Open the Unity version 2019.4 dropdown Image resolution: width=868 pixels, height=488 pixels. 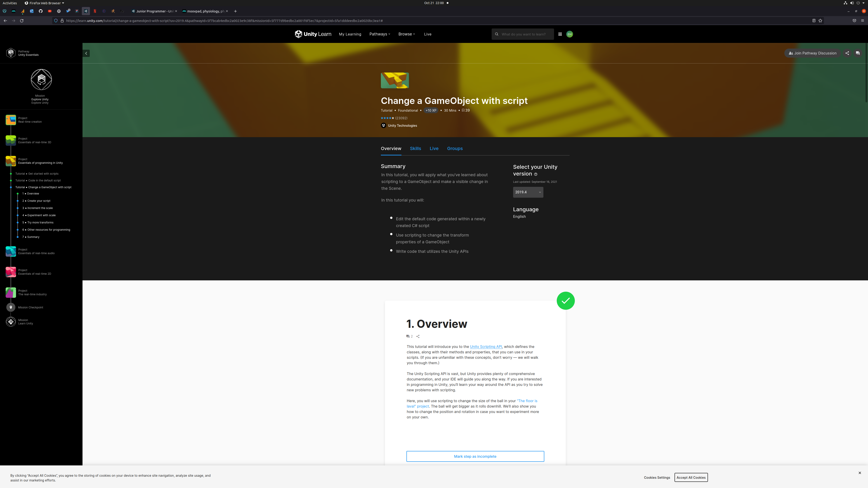coord(528,192)
